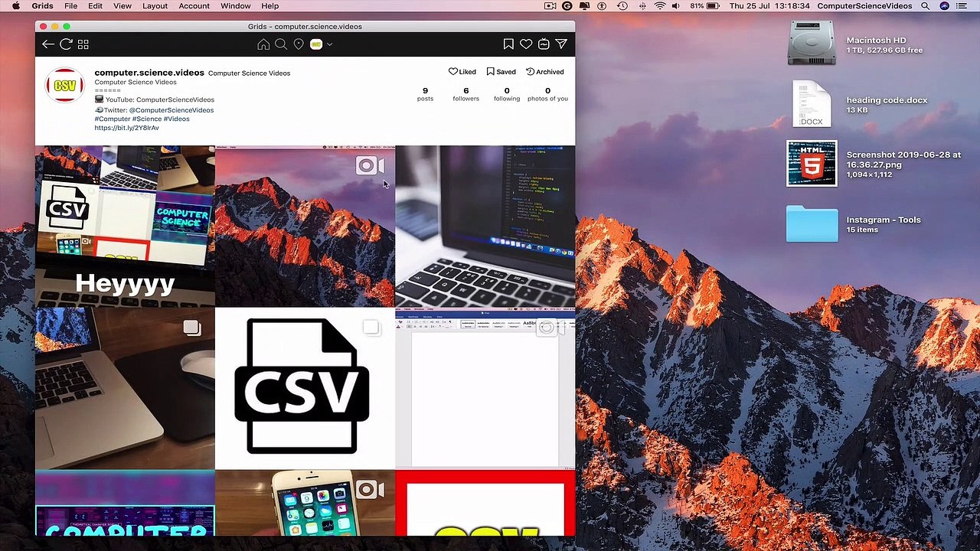
Task: Open the heart activity icon in toolbar
Action: coord(526,44)
